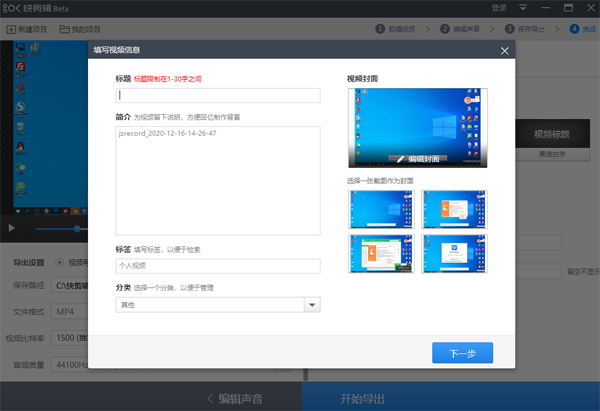The width and height of the screenshot is (600, 411).
Task: Open 我的项目 folder icon
Action: click(x=65, y=29)
